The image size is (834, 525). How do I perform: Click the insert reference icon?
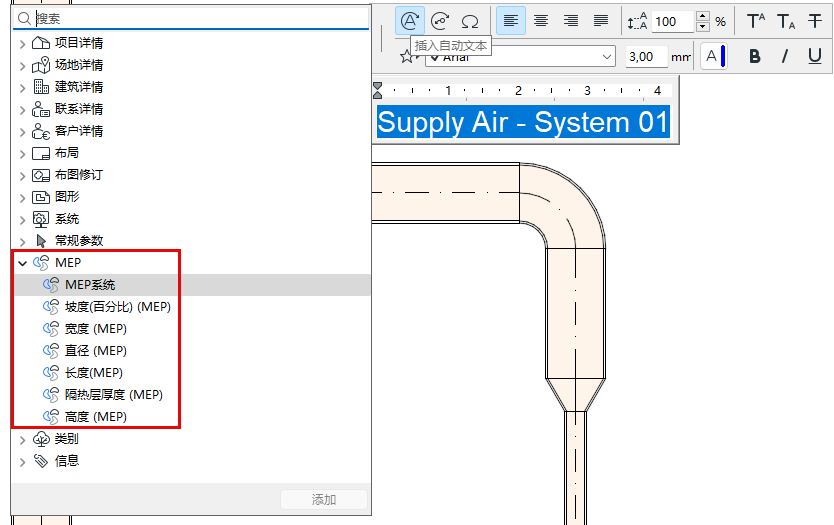pyautogui.click(x=440, y=21)
